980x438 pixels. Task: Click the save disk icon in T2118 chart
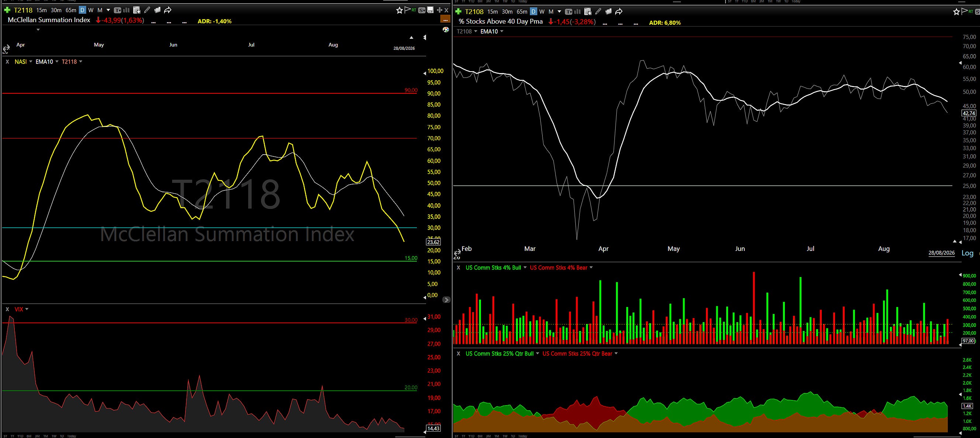pos(430,10)
